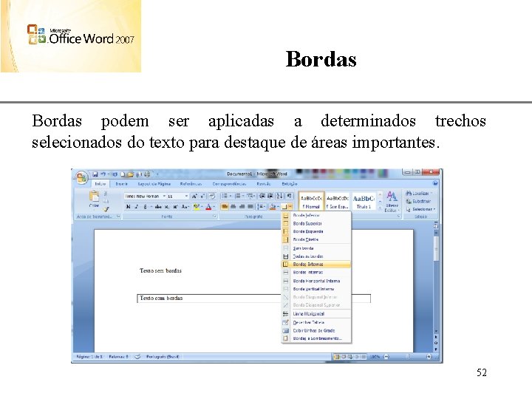Toggle Align Right
532x399 pixels.
point(242,207)
